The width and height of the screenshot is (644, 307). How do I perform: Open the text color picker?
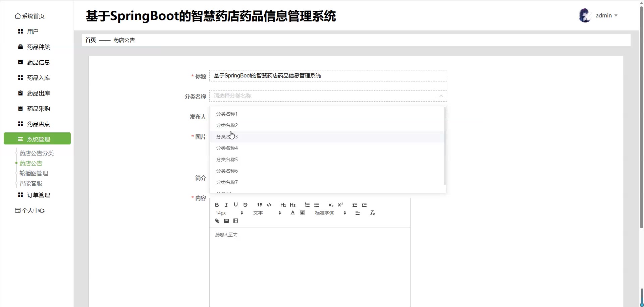pos(293,213)
